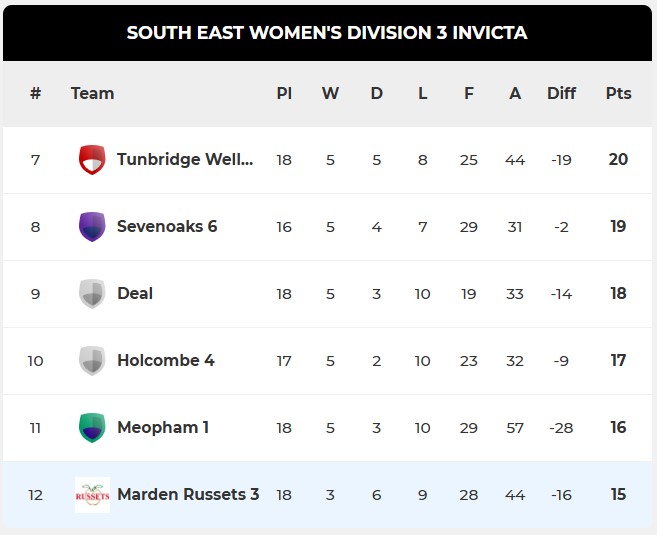Click the Team column header

[93, 93]
